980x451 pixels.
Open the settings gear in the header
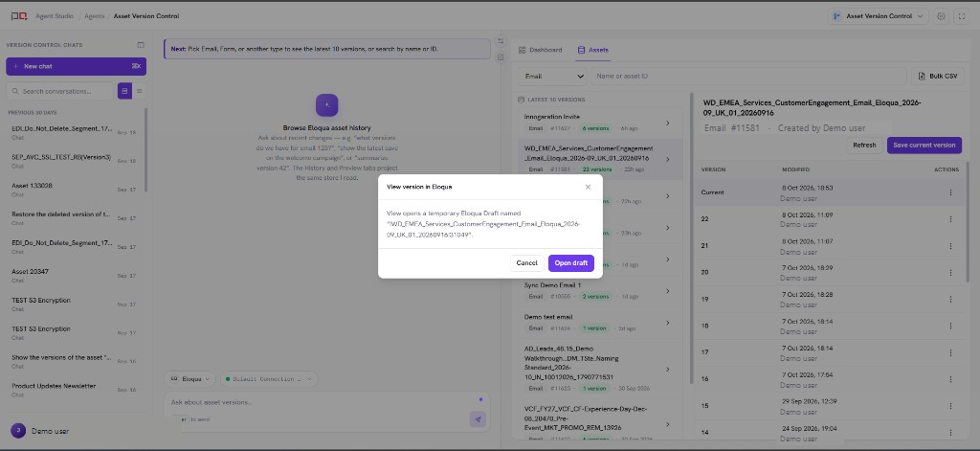coord(942,16)
